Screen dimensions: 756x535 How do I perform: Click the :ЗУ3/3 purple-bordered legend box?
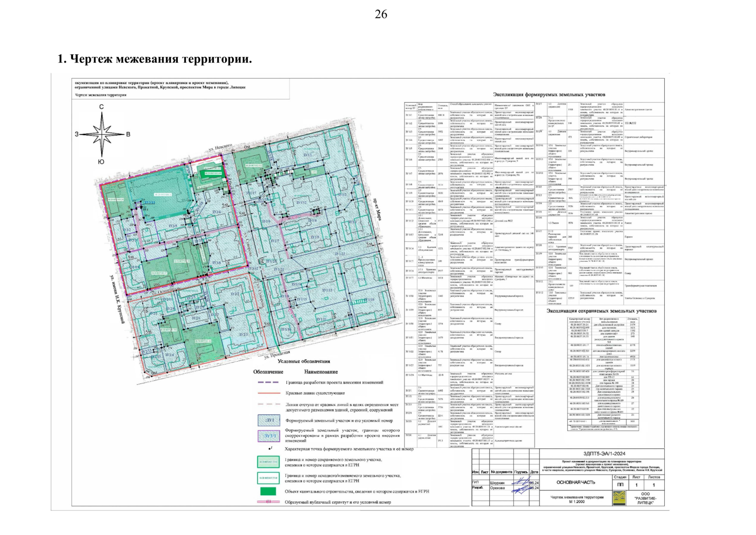[269, 436]
